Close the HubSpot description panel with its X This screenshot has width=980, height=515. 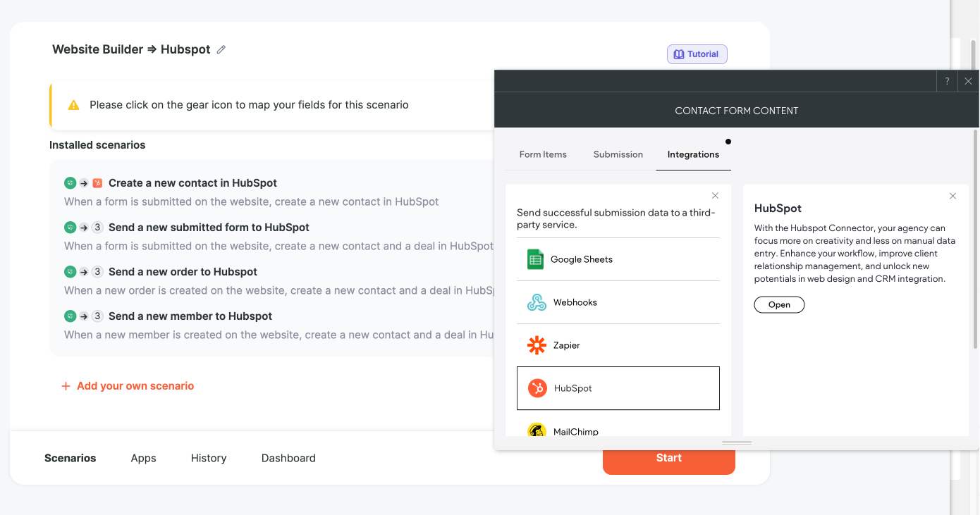click(x=953, y=196)
